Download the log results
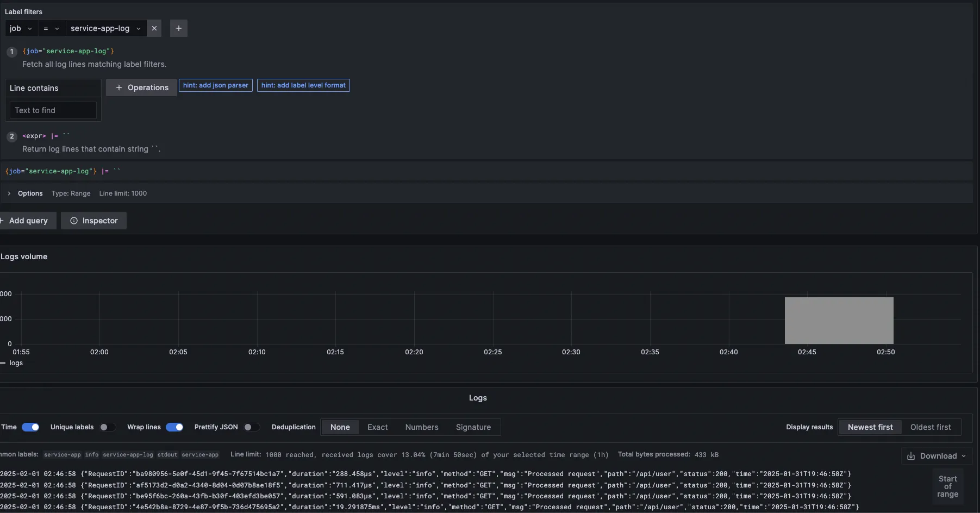Image resolution: width=980 pixels, height=513 pixels. [937, 456]
